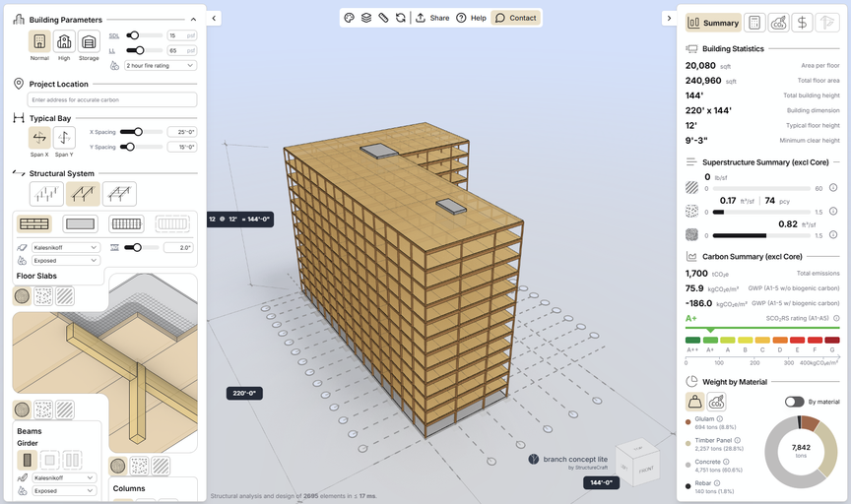This screenshot has width=851, height=504.
Task: Open the calculator panel icon
Action: (x=754, y=23)
